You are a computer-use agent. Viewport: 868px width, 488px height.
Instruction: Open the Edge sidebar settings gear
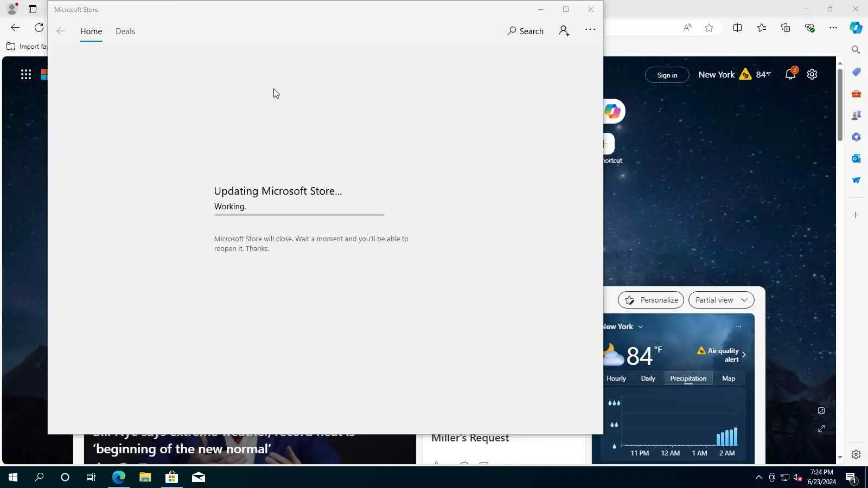[x=856, y=454]
